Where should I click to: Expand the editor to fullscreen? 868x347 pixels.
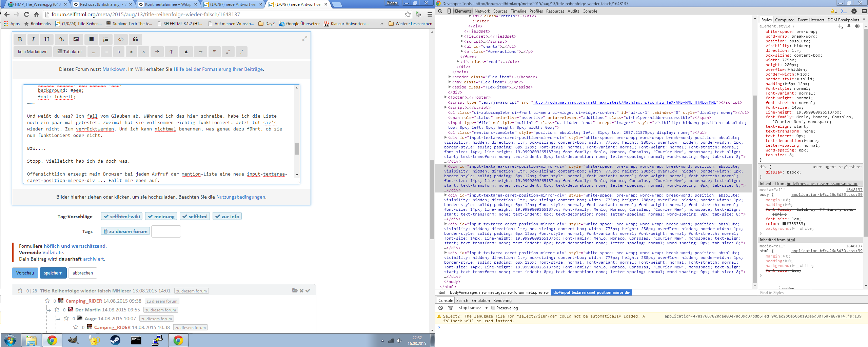click(x=304, y=39)
